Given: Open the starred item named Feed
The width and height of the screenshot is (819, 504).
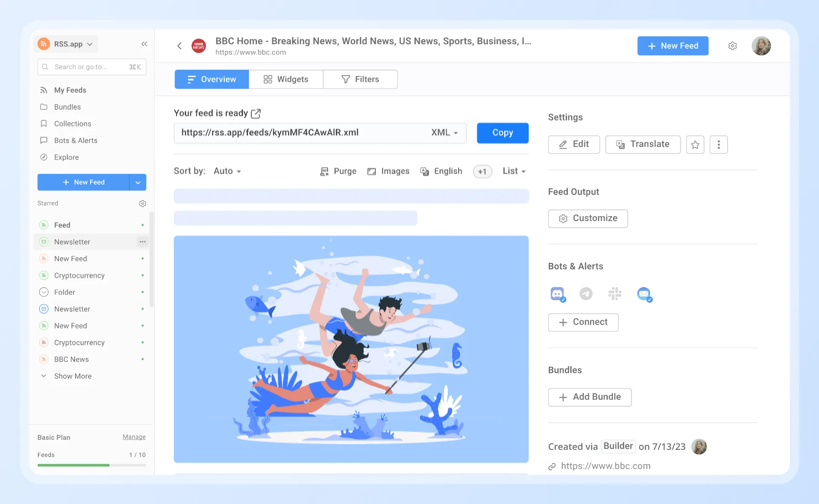Looking at the screenshot, I should pyautogui.click(x=91, y=225).
